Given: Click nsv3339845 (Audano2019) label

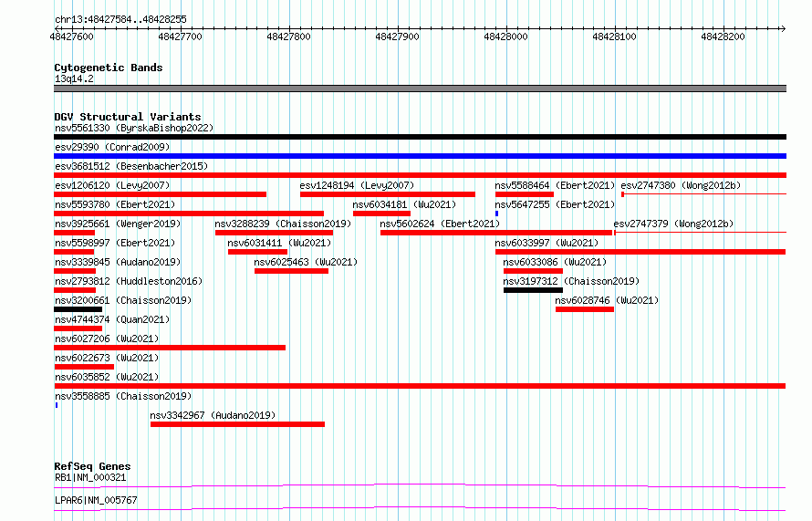Looking at the screenshot, I should click(x=118, y=262).
